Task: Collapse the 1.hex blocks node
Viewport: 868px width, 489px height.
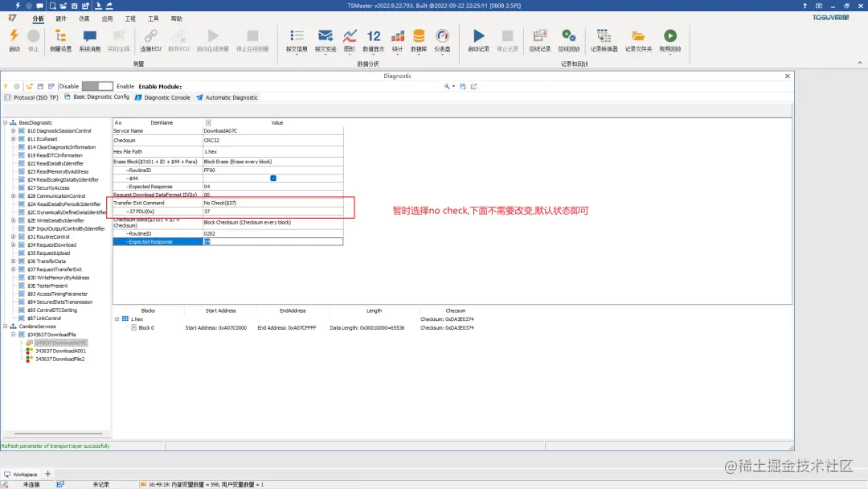Action: (117, 319)
